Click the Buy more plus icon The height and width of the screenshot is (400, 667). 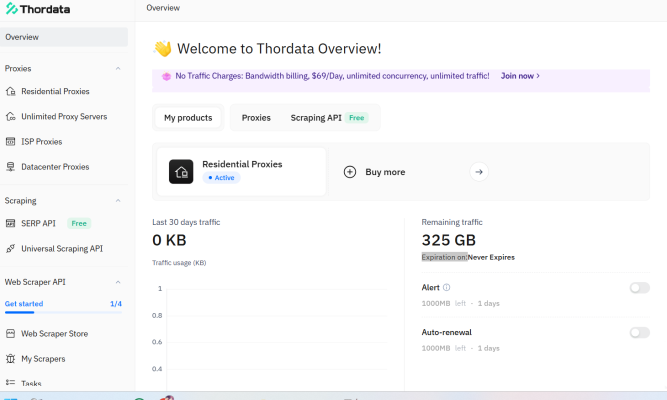(350, 172)
